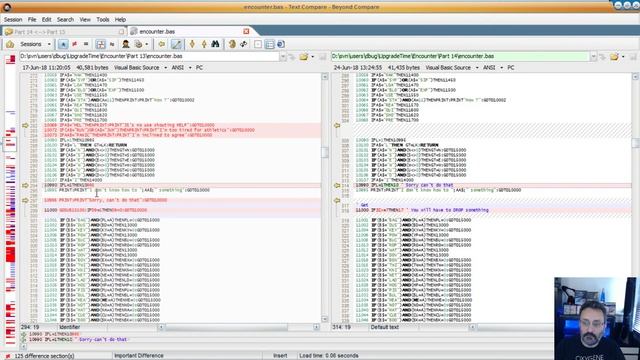Click the Swap Sides icon
This screenshot has width=640, height=360.
(x=232, y=44)
